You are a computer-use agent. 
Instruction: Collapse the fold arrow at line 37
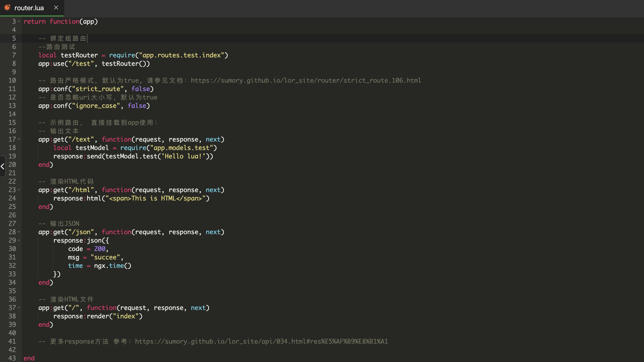[19, 308]
